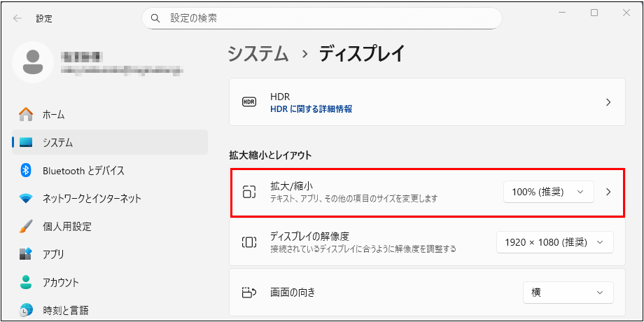This screenshot has width=644, height=322.
Task: Click the ディスプレイの解像度 resolution icon
Action: point(248,242)
